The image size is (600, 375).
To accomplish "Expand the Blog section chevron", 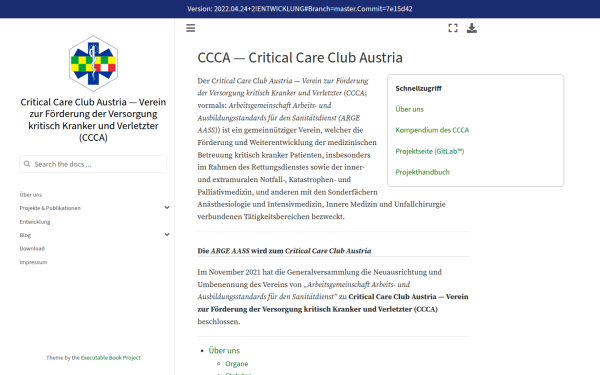I will (x=167, y=235).
